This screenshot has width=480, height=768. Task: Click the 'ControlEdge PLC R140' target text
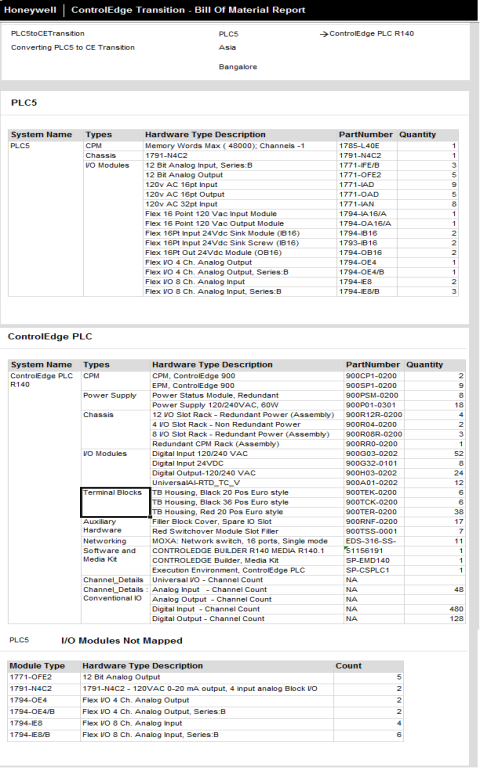point(371,33)
